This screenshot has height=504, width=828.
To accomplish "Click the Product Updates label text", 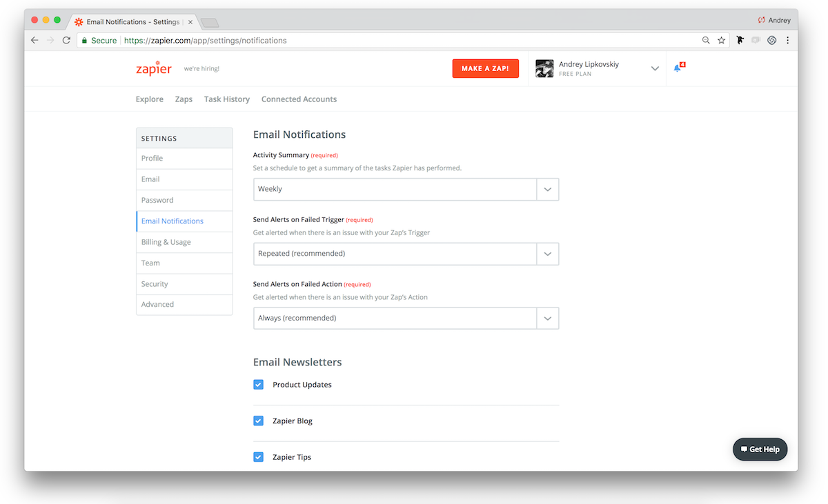I will [302, 385].
